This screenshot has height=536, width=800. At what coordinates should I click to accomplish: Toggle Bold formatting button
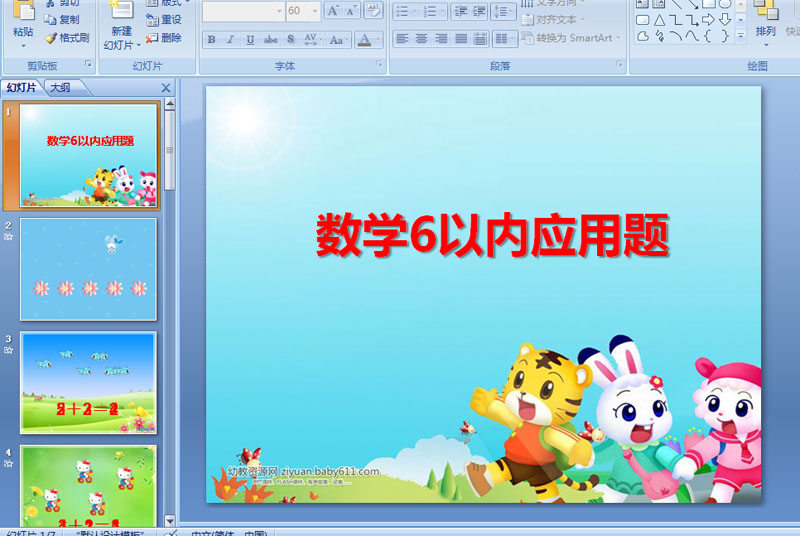pyautogui.click(x=211, y=40)
